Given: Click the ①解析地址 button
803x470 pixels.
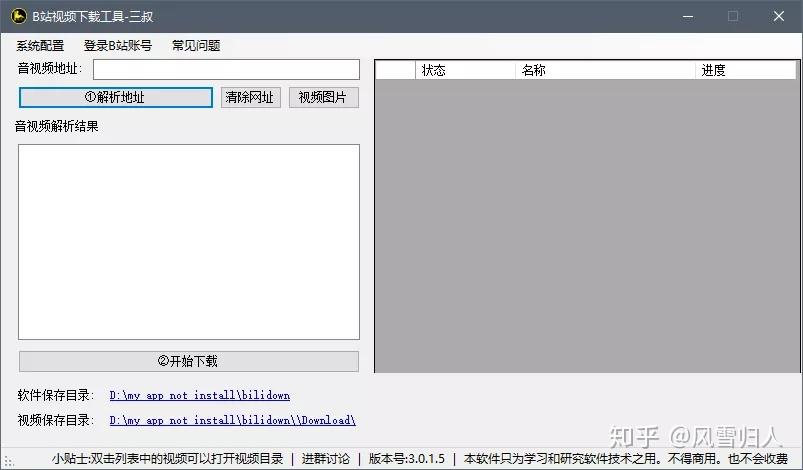Looking at the screenshot, I should point(116,97).
